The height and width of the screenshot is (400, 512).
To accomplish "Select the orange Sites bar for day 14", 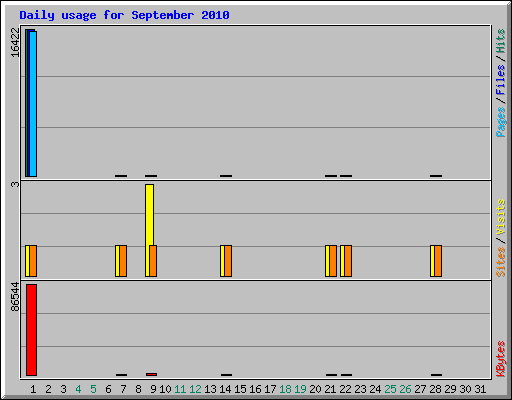I will pos(228,261).
